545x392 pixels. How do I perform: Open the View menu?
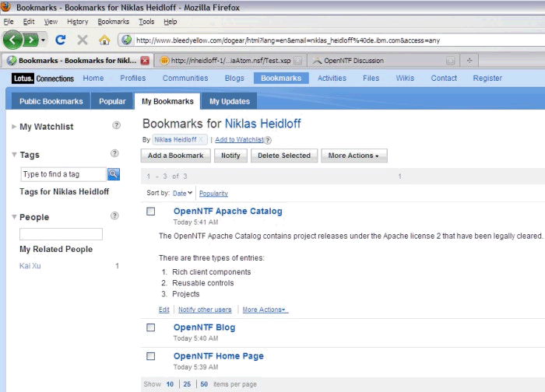pyautogui.click(x=51, y=22)
